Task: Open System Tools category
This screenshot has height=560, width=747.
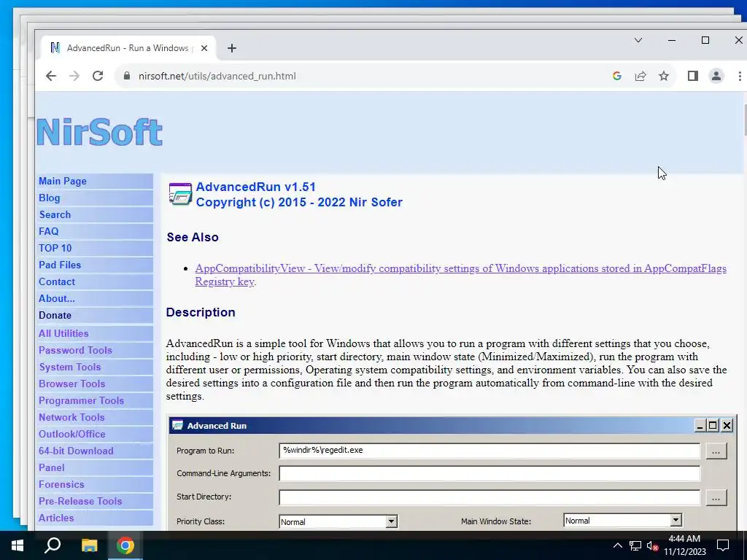Action: pyautogui.click(x=69, y=367)
